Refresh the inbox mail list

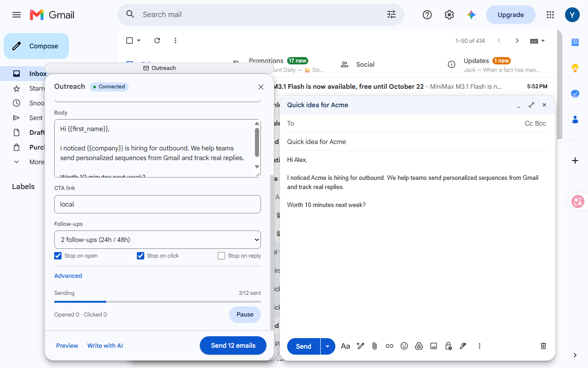click(x=157, y=40)
